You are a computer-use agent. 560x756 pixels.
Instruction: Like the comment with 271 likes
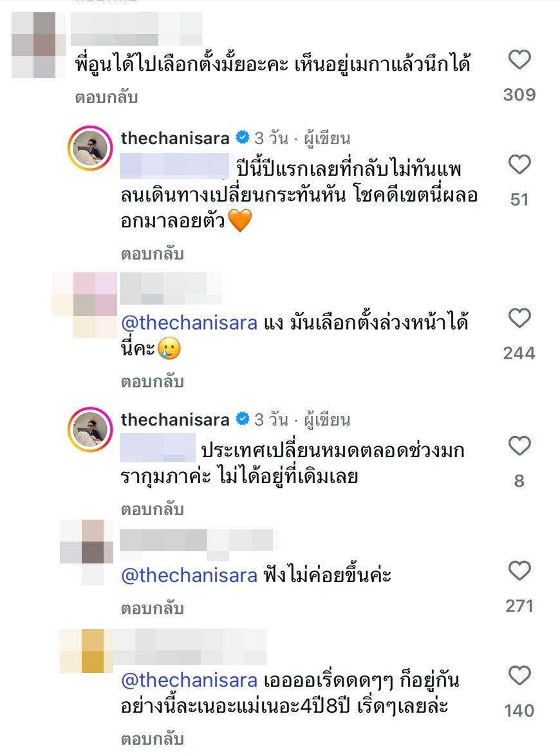519,571
